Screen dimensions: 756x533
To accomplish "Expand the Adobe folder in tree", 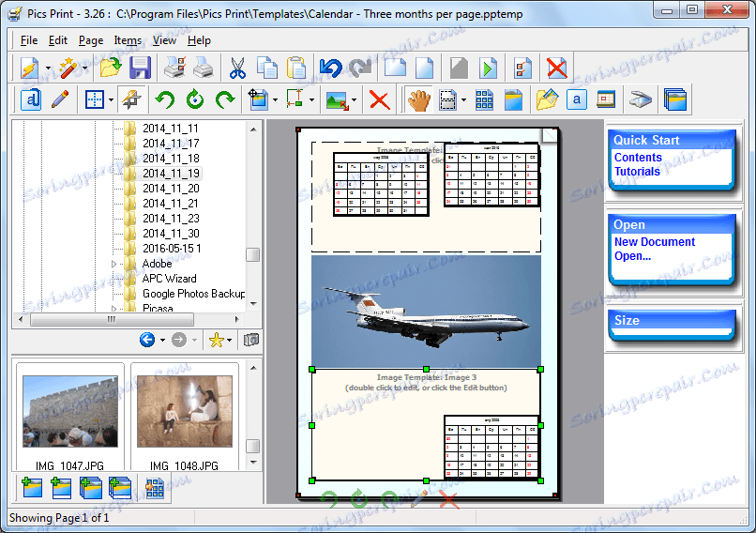I will [113, 264].
